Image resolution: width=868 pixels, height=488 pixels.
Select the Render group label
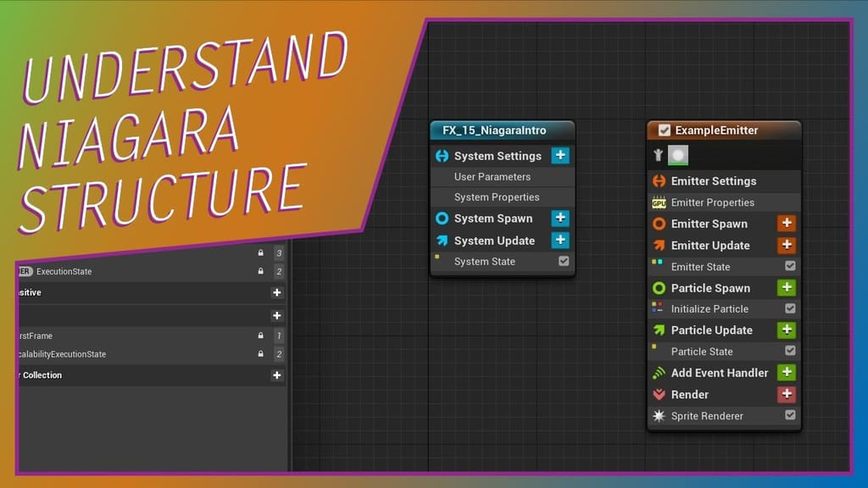tap(690, 395)
